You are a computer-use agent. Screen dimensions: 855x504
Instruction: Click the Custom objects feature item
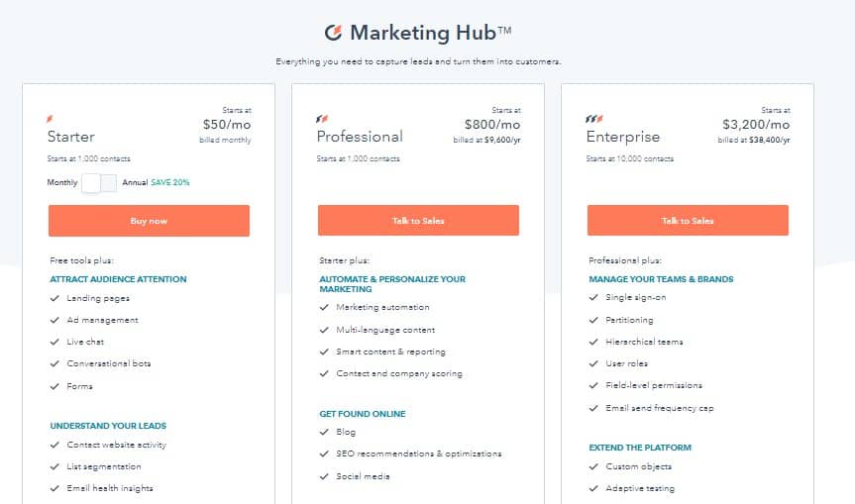639,466
